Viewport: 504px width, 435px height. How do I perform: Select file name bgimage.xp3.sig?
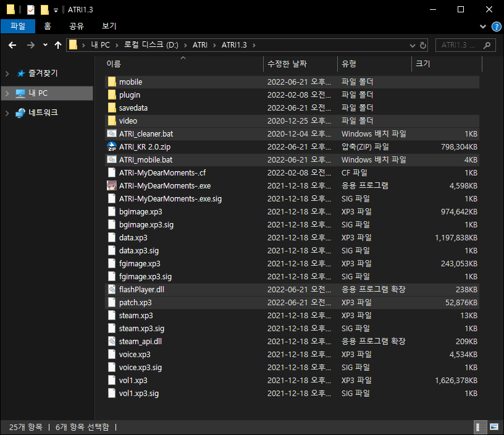[146, 225]
